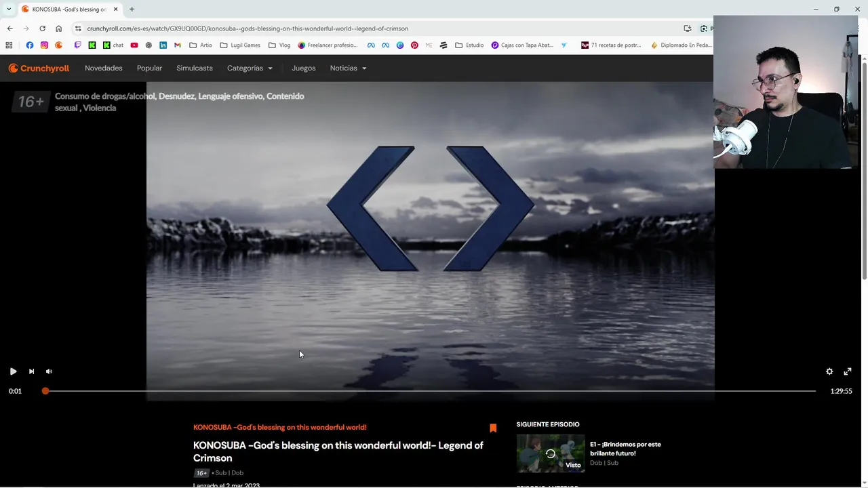The width and height of the screenshot is (868, 488).
Task: Open the tab search dropdown arrow
Action: tap(9, 9)
